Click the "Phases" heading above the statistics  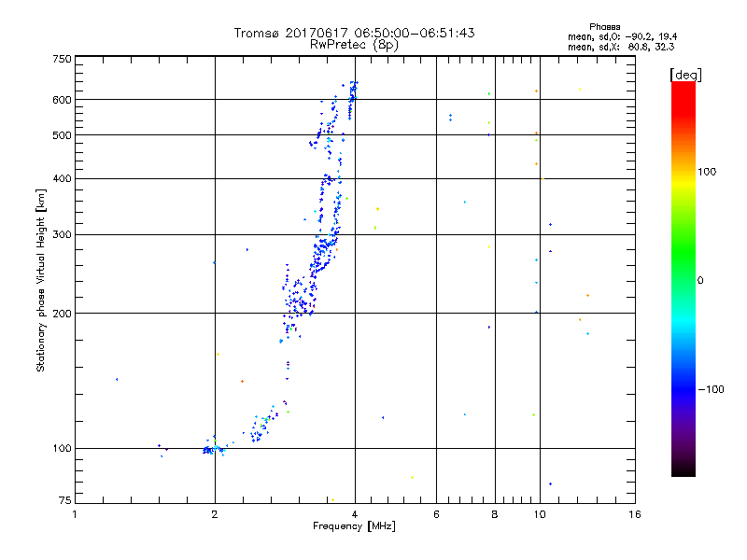604,27
